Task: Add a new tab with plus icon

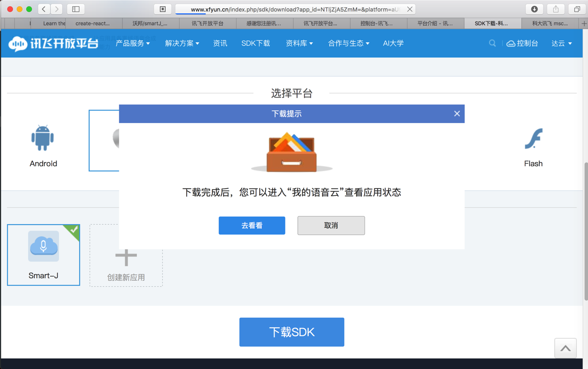Action: pos(584,23)
